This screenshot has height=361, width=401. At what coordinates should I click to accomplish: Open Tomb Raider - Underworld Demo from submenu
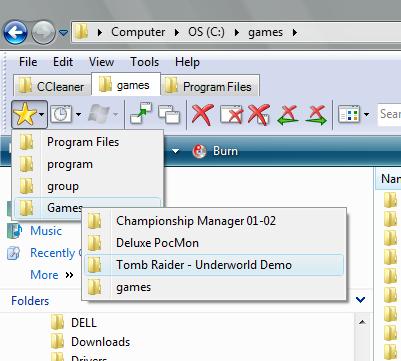214,265
